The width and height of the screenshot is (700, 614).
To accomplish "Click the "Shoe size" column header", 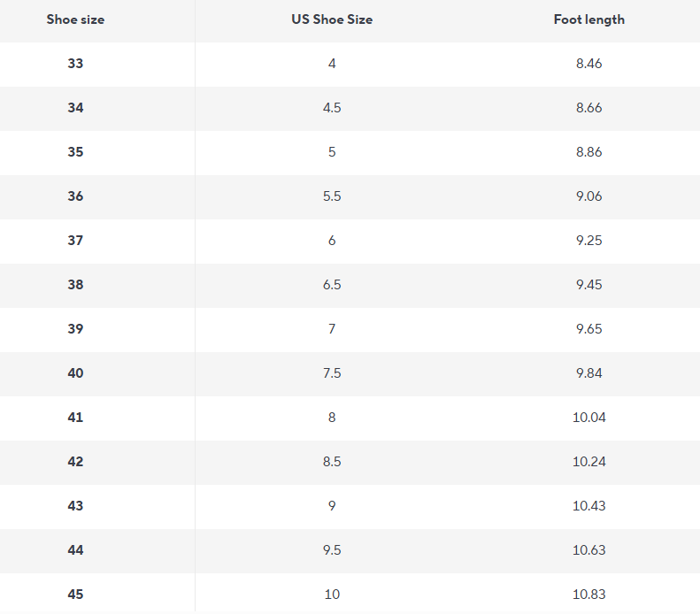I will point(75,19).
